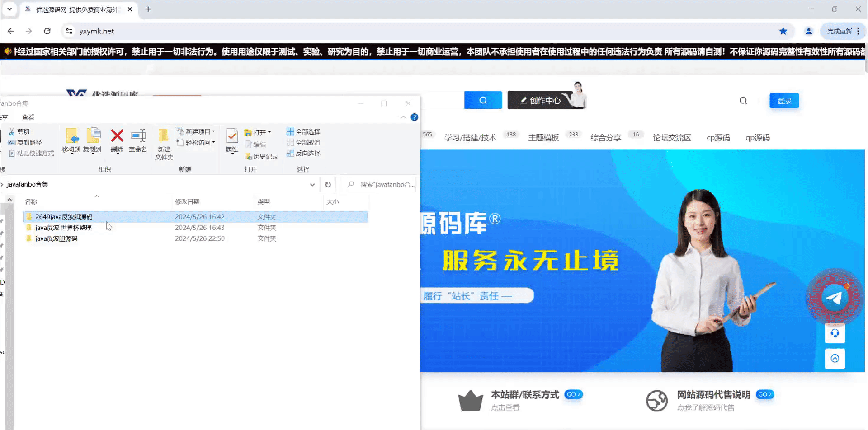The image size is (868, 430).
Task: Click the customer service headset icon
Action: tap(835, 333)
